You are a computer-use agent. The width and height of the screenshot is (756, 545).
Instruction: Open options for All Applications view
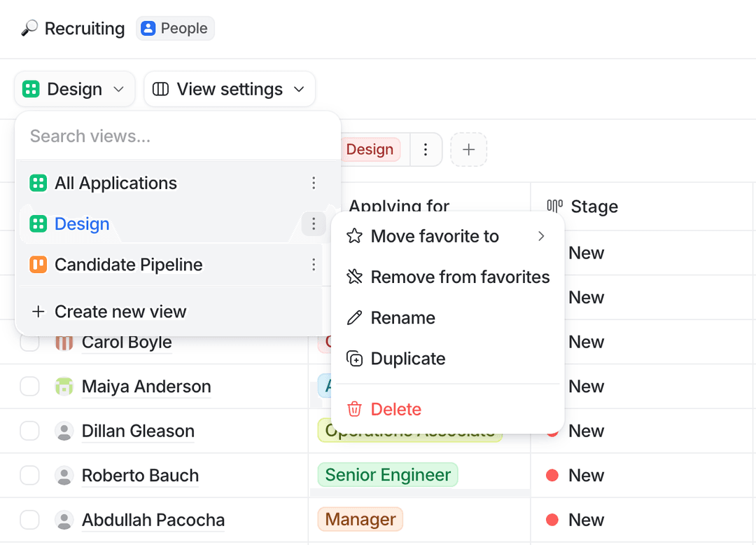pos(314,183)
